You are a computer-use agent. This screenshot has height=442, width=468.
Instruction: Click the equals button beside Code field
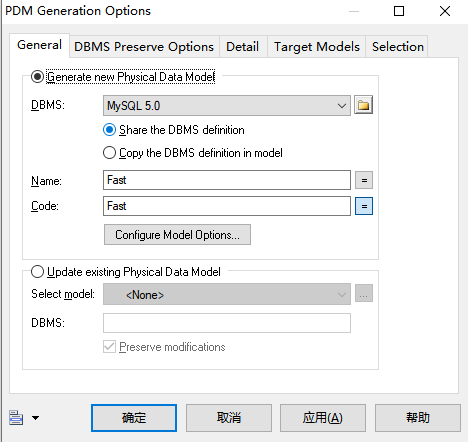pyautogui.click(x=364, y=206)
